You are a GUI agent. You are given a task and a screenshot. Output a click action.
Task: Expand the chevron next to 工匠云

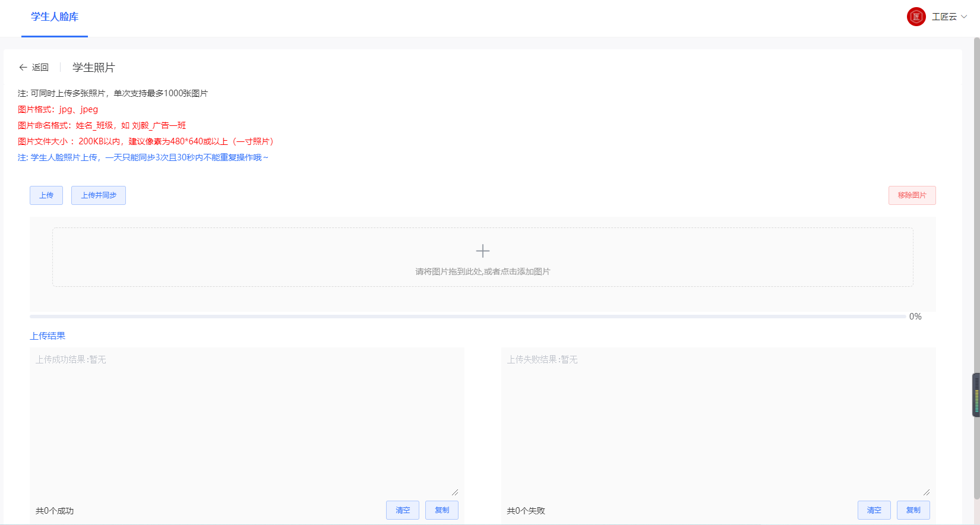964,17
